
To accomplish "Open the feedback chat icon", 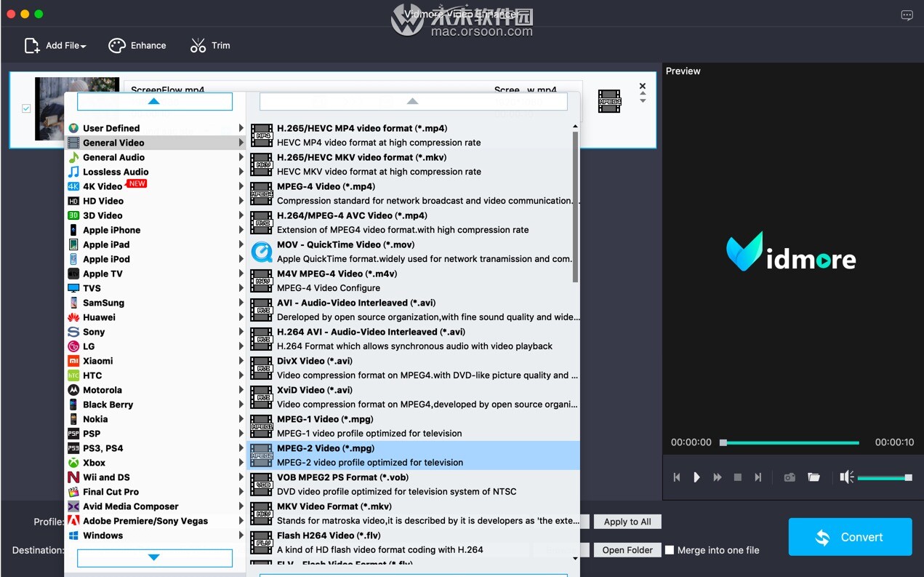I will click(907, 15).
